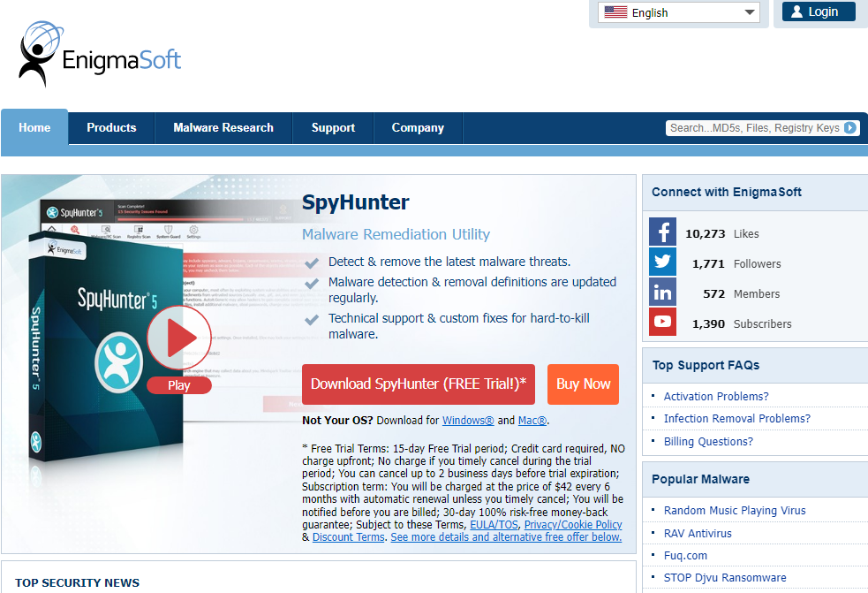Click the SpyHunter heading
Viewport: 868px width, 593px height.
355,202
